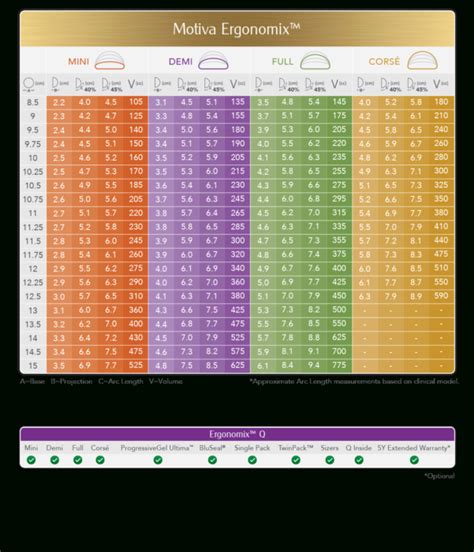
Task: Click the checkmark under Full in Ergonomix Q
Action: (x=77, y=460)
